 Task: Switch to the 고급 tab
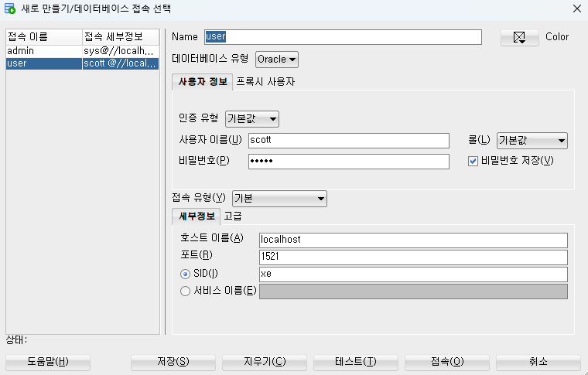[x=233, y=216]
